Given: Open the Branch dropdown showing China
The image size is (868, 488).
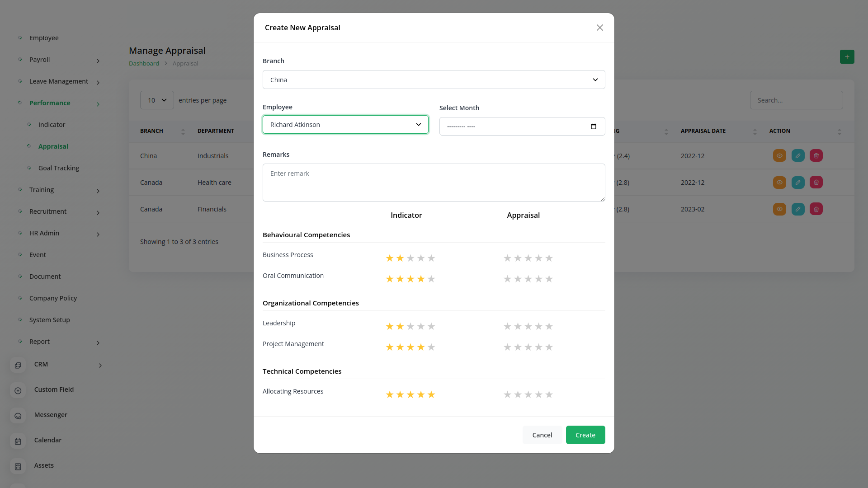Looking at the screenshot, I should [434, 80].
